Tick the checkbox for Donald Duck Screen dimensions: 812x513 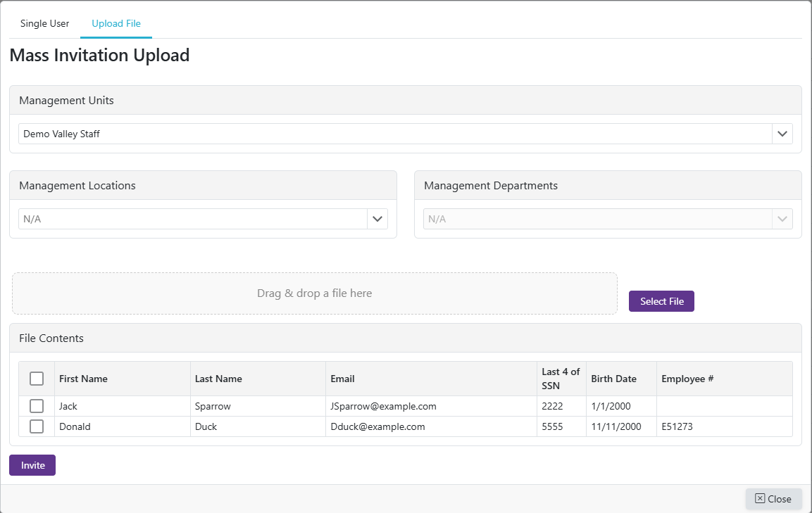point(37,426)
